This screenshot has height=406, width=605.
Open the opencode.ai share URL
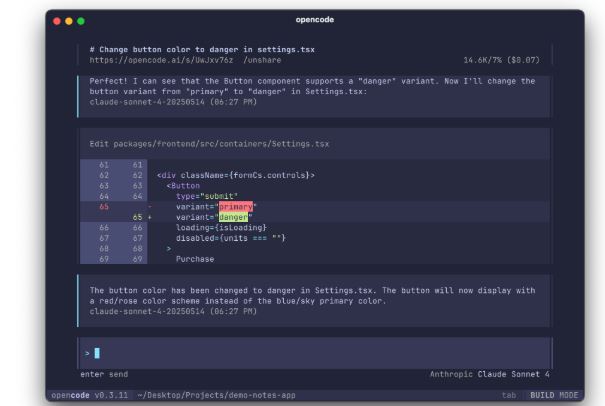tap(154, 60)
